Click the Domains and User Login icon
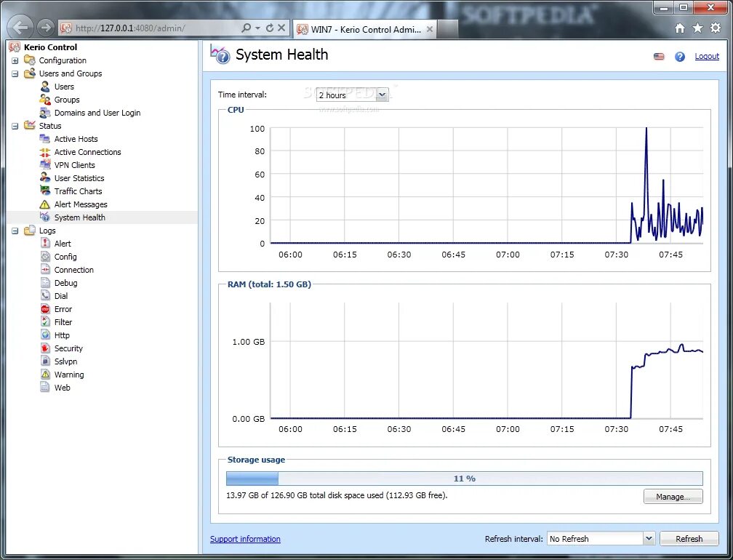This screenshot has height=560, width=733. [x=45, y=113]
